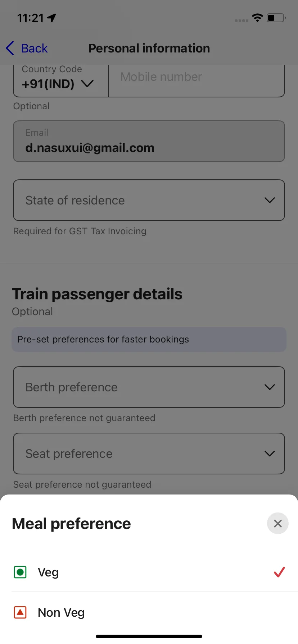The width and height of the screenshot is (298, 644).
Task: Tap the location arrow next to time
Action: (x=52, y=18)
